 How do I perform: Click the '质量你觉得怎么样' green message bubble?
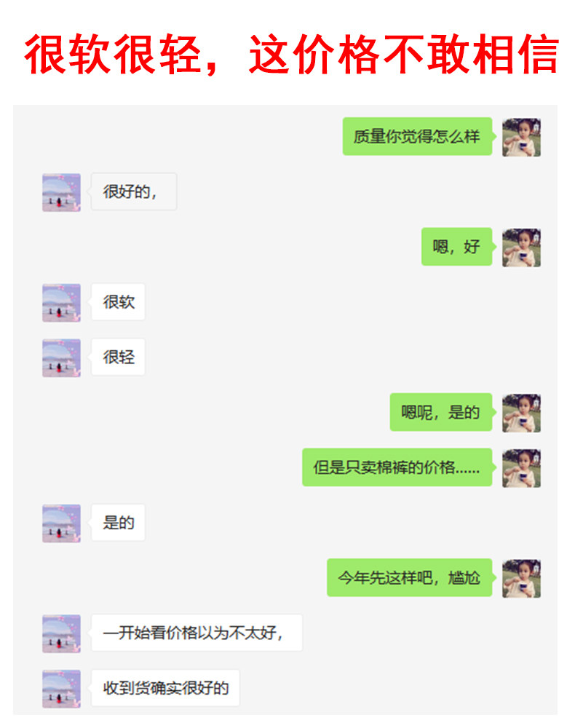417,137
